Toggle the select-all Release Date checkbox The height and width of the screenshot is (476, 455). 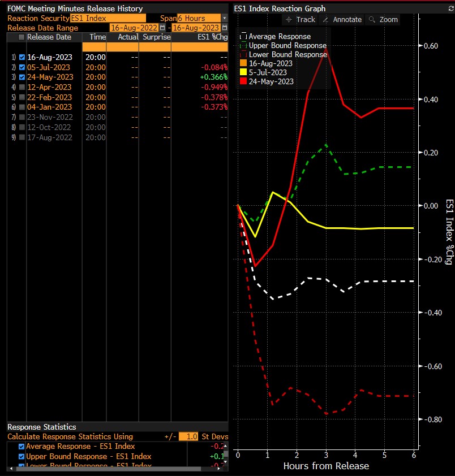(x=22, y=37)
